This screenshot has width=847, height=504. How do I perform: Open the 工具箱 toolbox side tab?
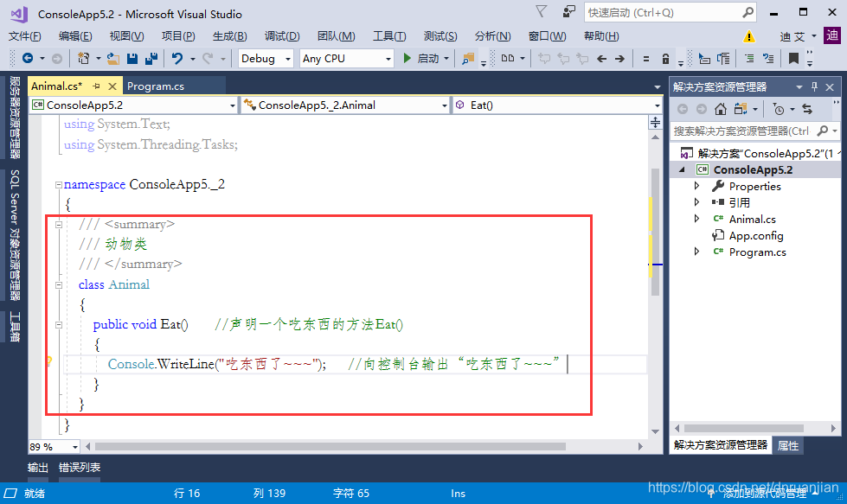tap(15, 327)
